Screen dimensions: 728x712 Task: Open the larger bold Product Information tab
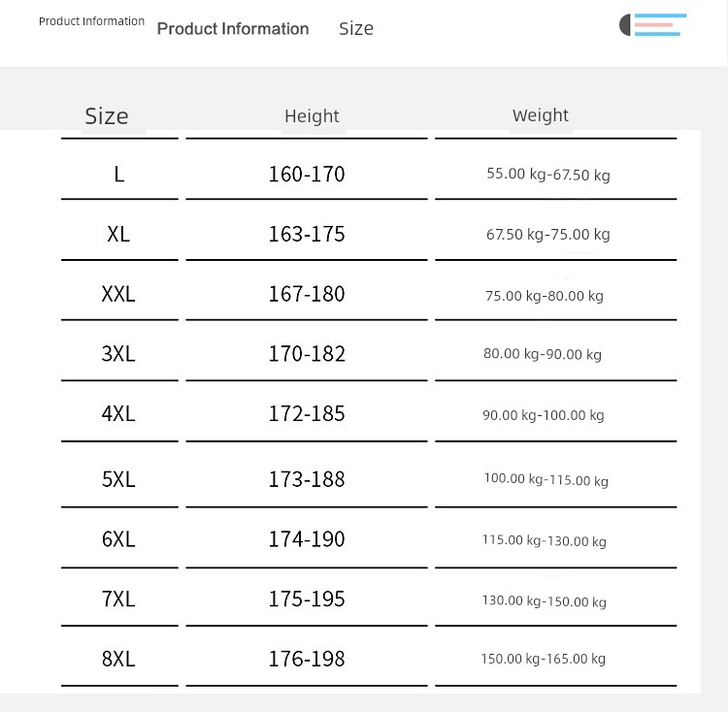click(233, 29)
